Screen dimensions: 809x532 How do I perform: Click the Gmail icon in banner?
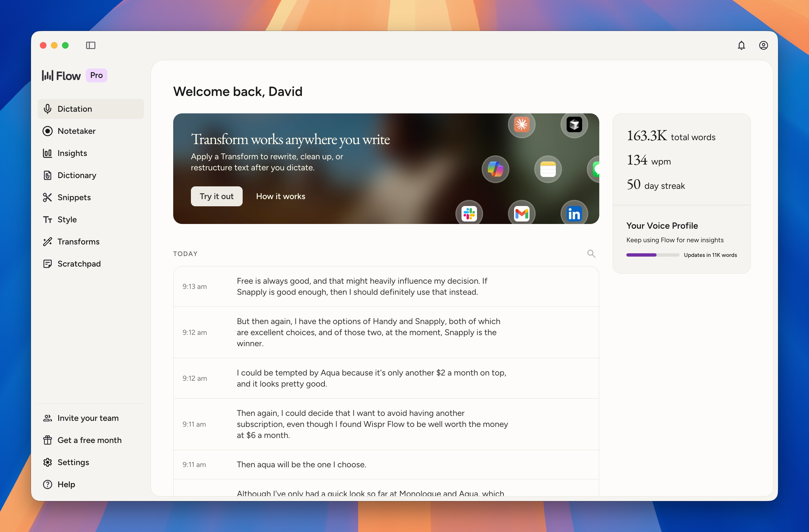coord(522,213)
